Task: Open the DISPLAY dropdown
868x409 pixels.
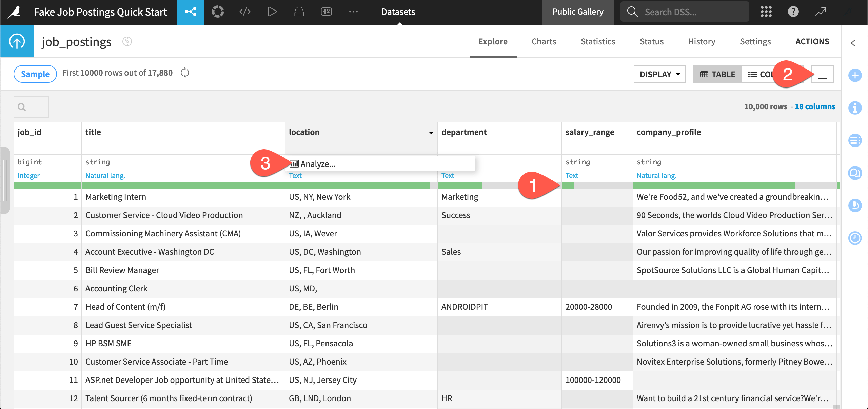Action: 659,74
